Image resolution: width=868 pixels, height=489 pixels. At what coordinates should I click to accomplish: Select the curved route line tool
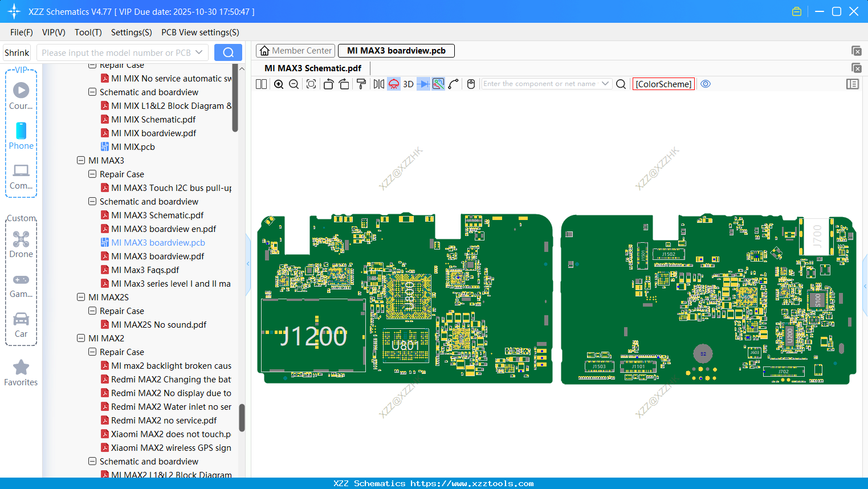454,84
